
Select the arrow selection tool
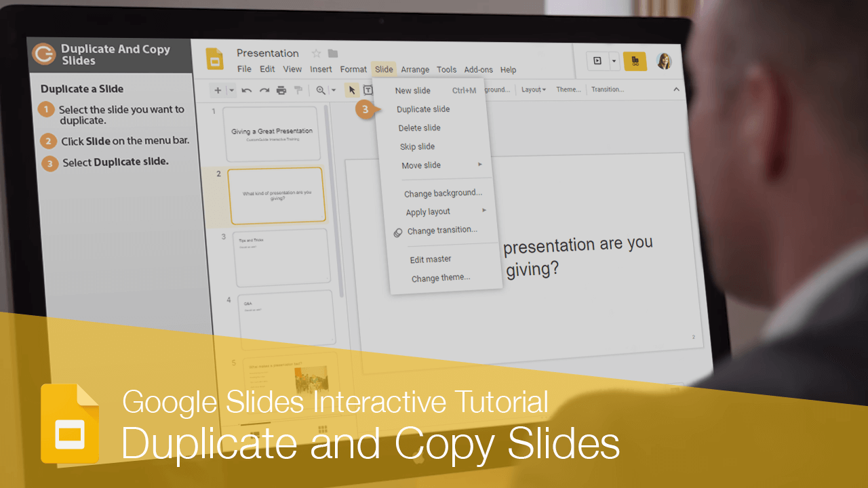pos(351,89)
